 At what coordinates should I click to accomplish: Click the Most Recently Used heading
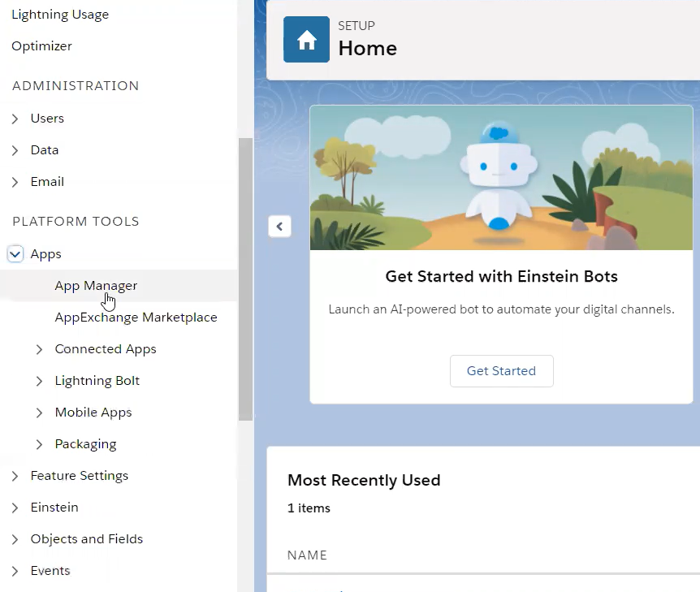click(x=364, y=481)
